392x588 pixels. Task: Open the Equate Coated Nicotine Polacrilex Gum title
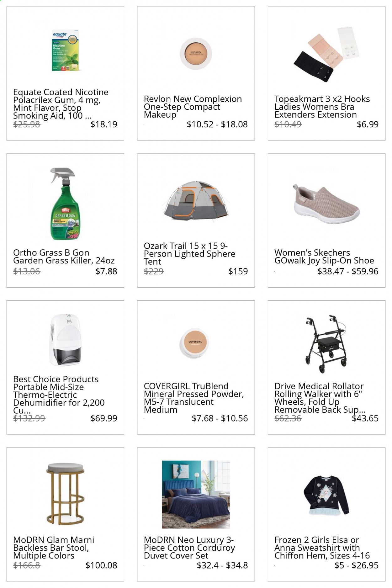click(61, 104)
